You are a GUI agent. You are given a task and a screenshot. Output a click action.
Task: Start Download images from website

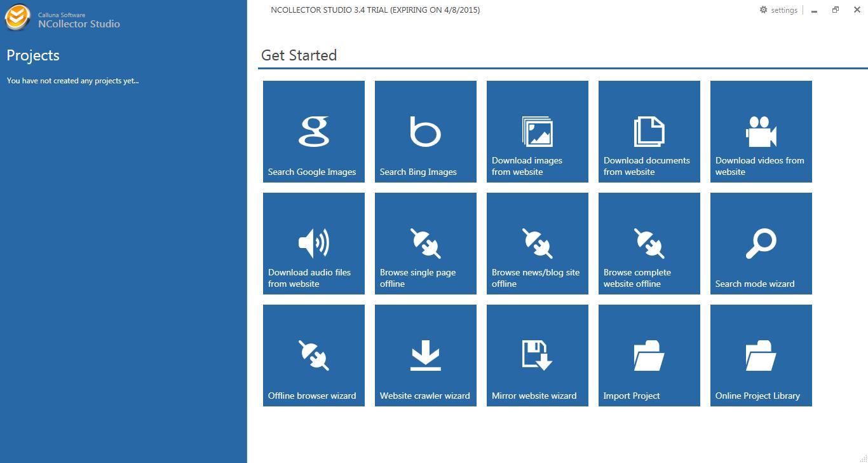point(538,132)
